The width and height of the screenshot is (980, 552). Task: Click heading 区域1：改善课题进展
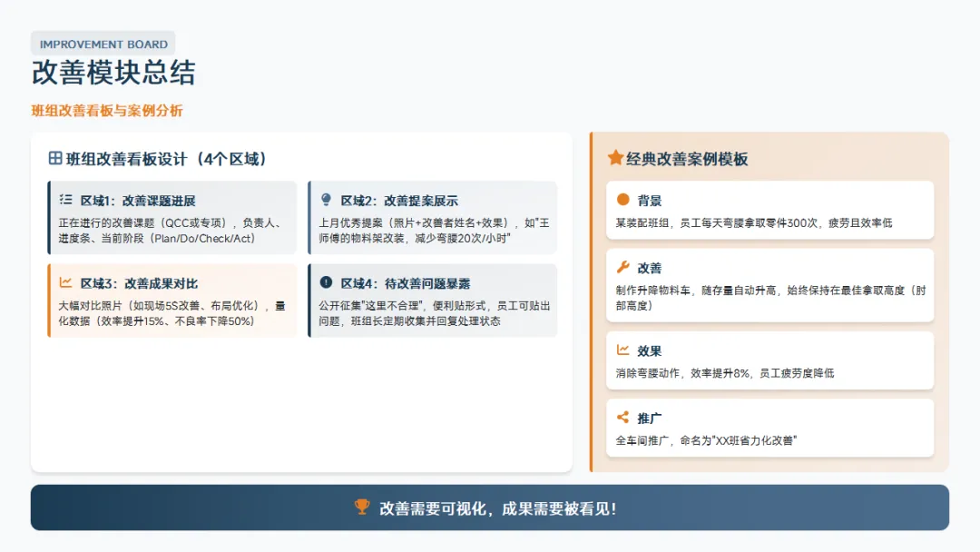point(138,201)
